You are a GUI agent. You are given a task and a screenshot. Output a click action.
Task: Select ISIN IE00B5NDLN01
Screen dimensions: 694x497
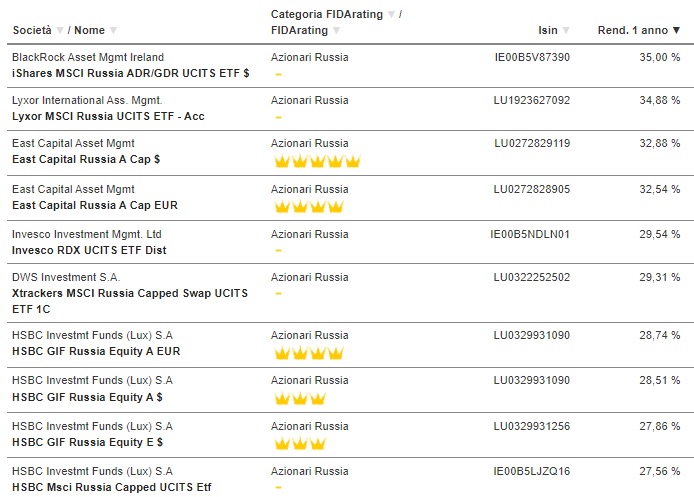pos(530,234)
